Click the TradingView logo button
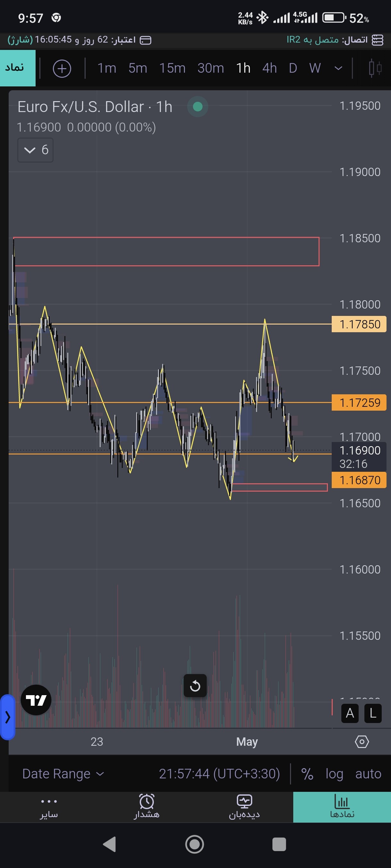The width and height of the screenshot is (391, 868). pos(36,700)
